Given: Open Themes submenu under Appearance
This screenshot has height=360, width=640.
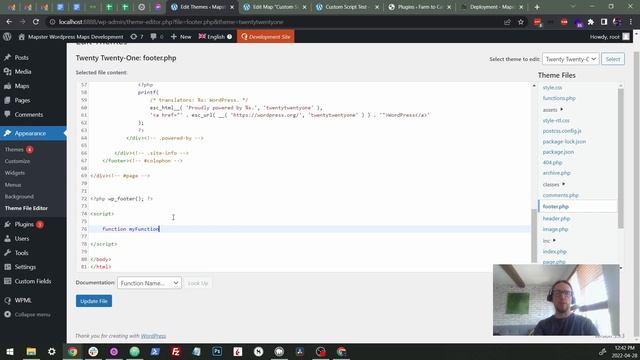Looking at the screenshot, I should (14, 149).
